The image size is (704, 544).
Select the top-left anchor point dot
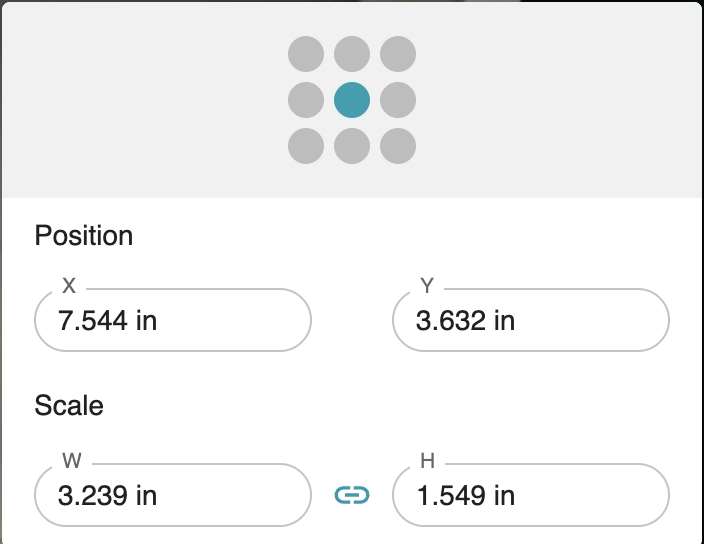click(306, 54)
